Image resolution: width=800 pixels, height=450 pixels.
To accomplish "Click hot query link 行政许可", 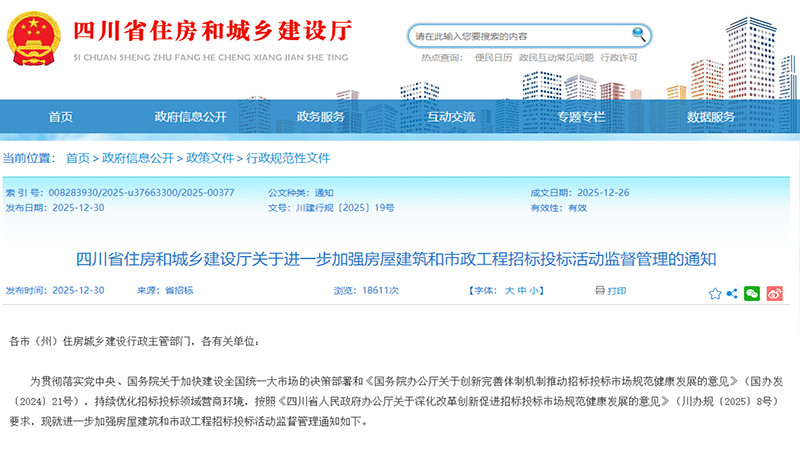I will tap(619, 58).
